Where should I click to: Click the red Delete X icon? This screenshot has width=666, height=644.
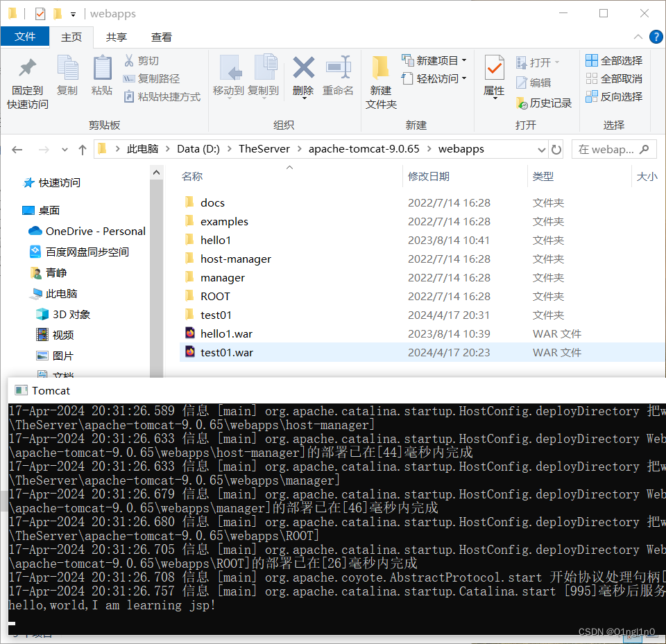[x=303, y=67]
